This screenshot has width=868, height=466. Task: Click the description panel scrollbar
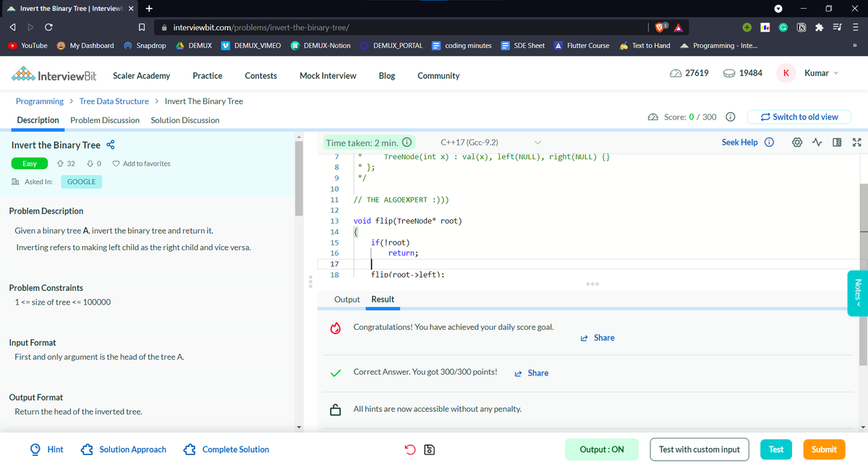tap(299, 178)
